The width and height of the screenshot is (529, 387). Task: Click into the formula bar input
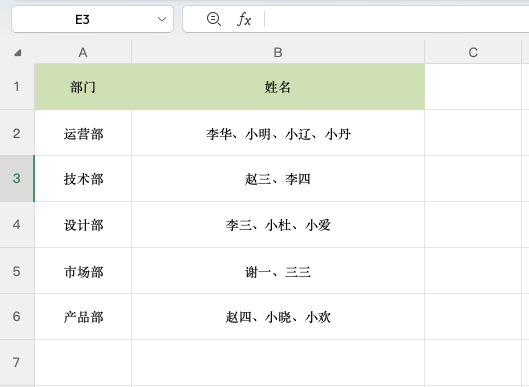pos(397,19)
